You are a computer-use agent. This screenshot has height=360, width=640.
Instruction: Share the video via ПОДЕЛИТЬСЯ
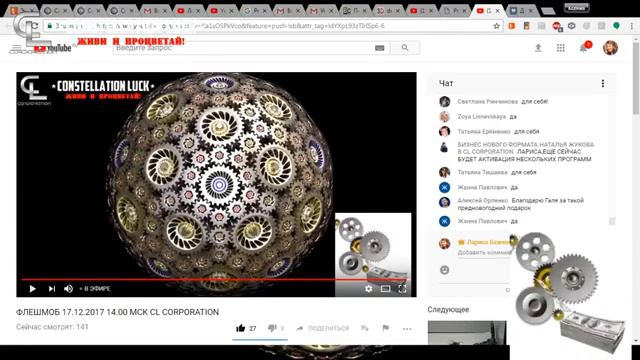[x=322, y=328]
